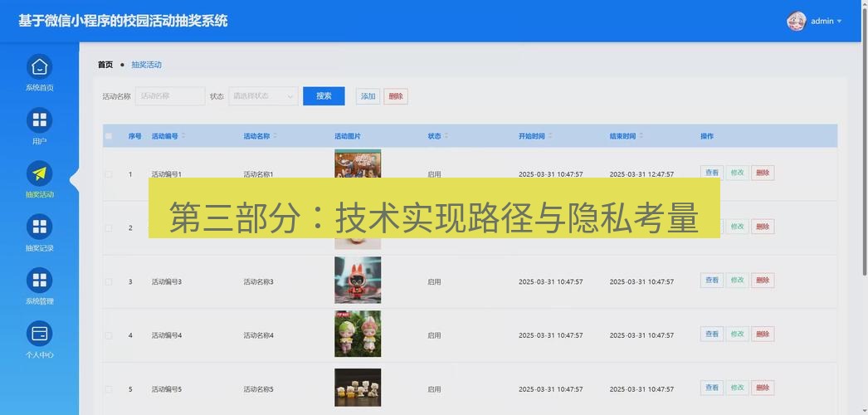Screen dimensions: 868x415
Task: Open the 活动编号3 robot figure thumbnail
Action: 358,280
